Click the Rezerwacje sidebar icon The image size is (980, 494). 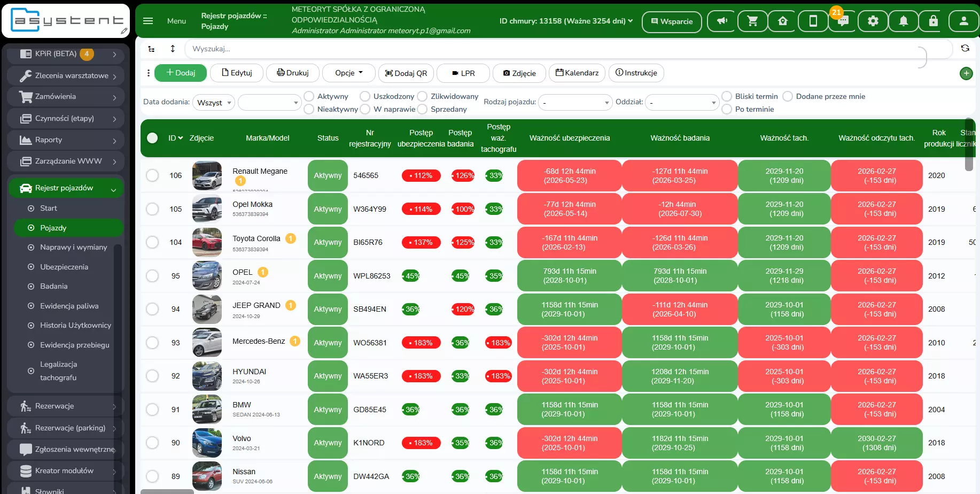(x=26, y=406)
